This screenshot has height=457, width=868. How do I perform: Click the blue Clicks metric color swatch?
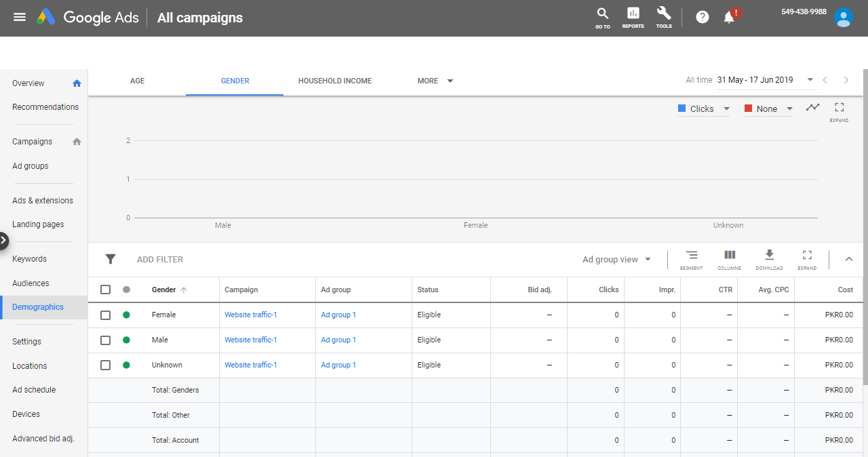tap(682, 108)
